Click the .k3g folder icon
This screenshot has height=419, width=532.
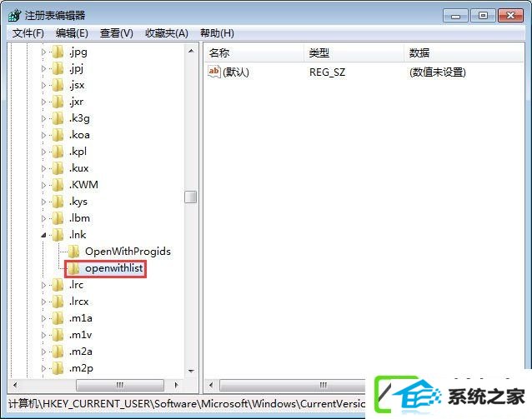pyautogui.click(x=58, y=118)
